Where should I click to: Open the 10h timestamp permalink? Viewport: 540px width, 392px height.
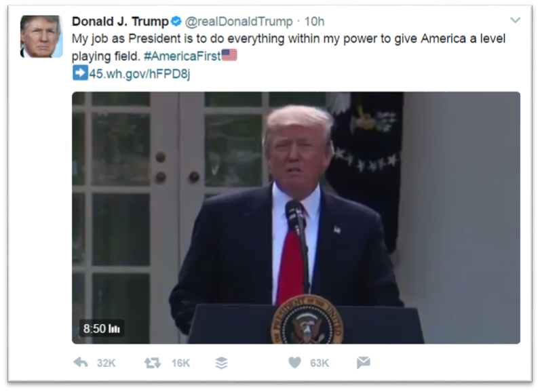(x=314, y=21)
